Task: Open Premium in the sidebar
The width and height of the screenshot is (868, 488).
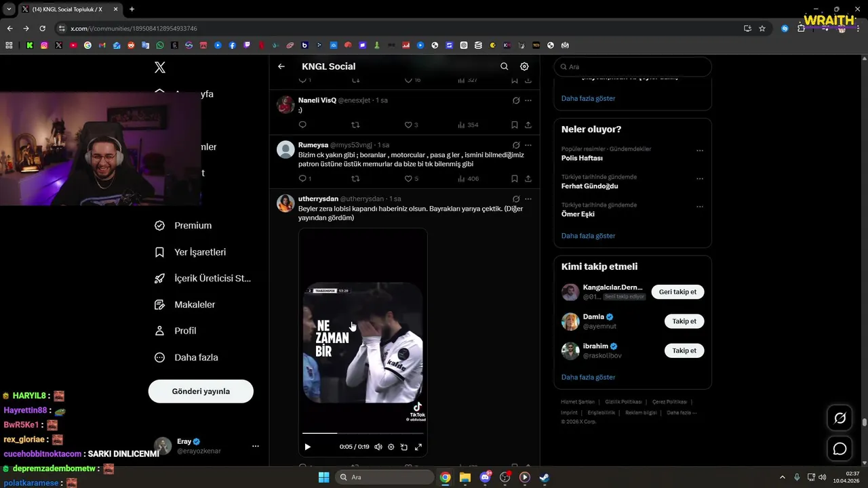Action: (184, 226)
